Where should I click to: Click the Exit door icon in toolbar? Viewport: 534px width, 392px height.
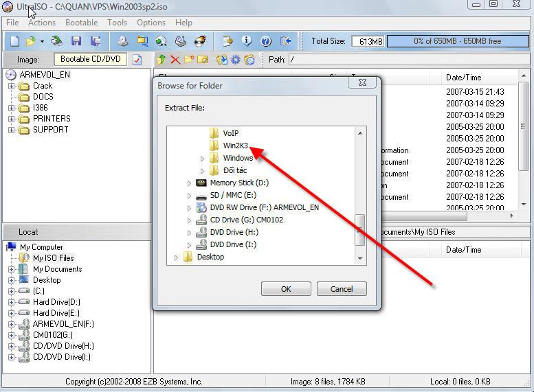pos(285,41)
